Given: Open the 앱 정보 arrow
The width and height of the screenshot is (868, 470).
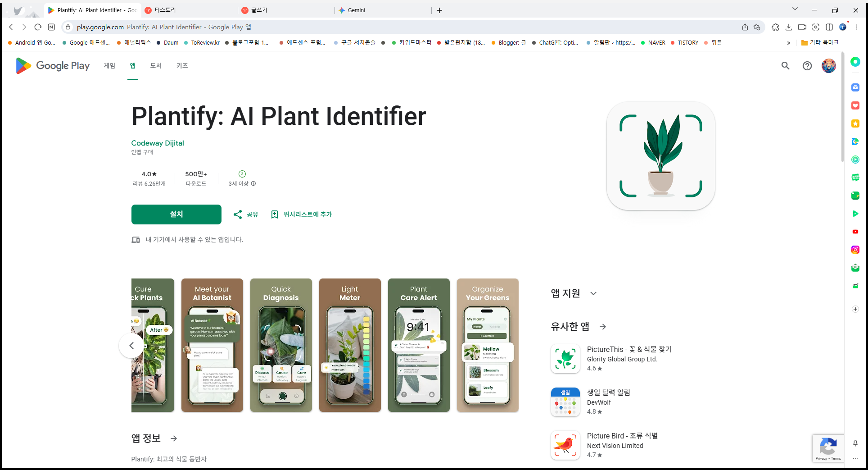Looking at the screenshot, I should [174, 438].
